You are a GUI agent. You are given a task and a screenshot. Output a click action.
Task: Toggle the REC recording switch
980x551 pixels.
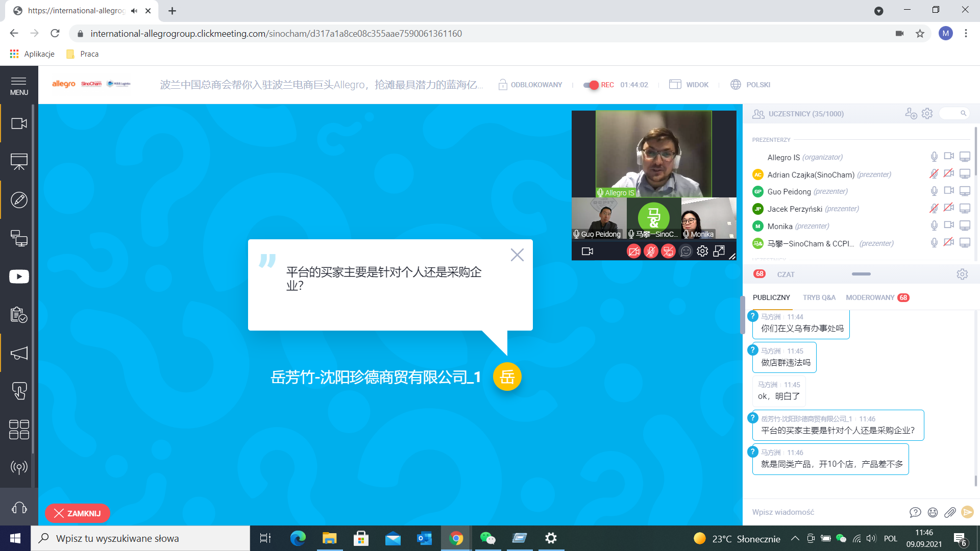pyautogui.click(x=591, y=85)
